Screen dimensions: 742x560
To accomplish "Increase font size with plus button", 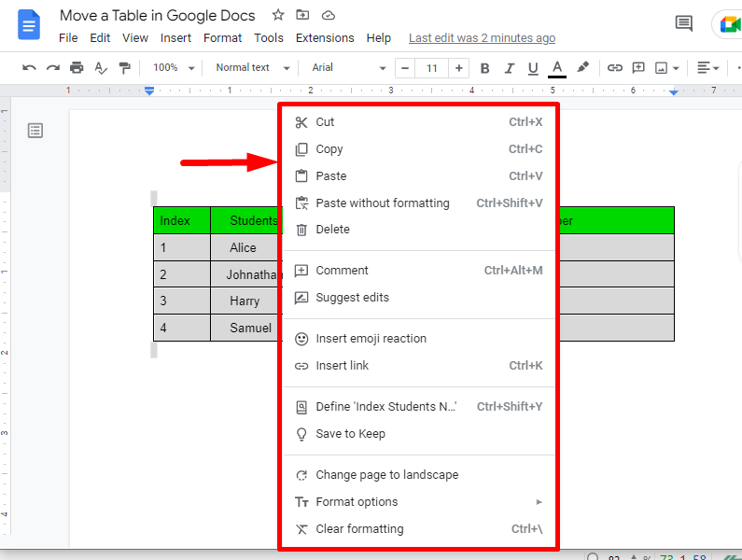I will click(458, 68).
